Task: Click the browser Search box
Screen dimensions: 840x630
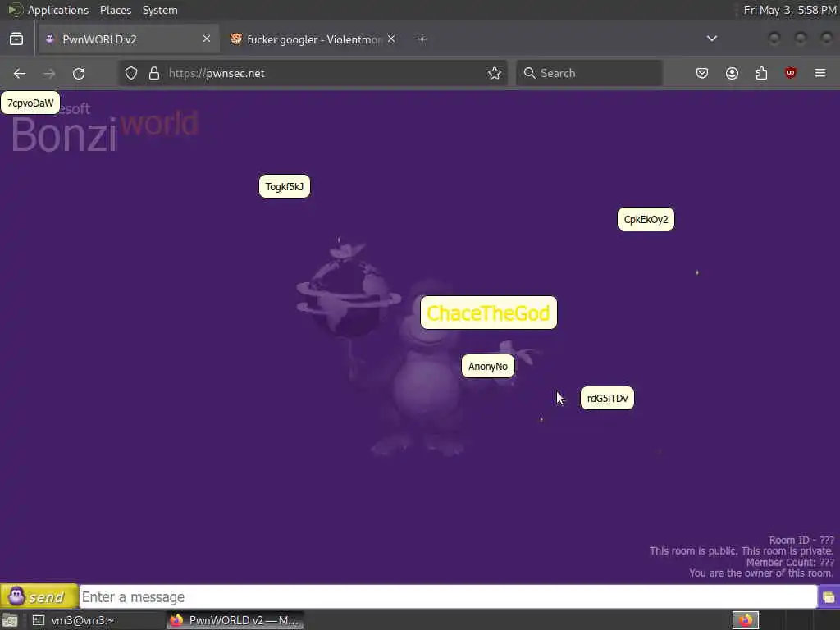Action: click(x=589, y=73)
